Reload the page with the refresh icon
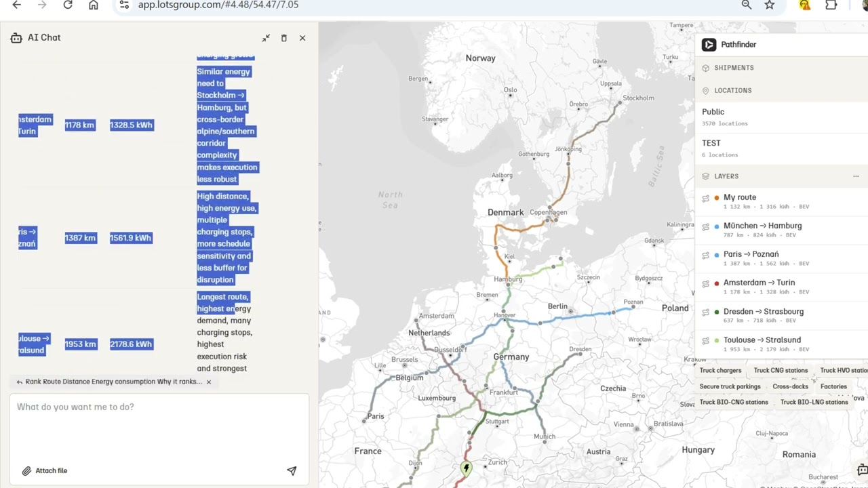Viewport: 868px width, 488px height. [68, 5]
